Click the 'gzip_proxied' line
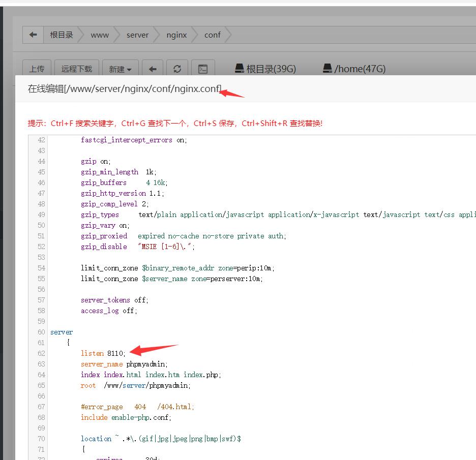This screenshot has height=460, width=476. pos(184,236)
